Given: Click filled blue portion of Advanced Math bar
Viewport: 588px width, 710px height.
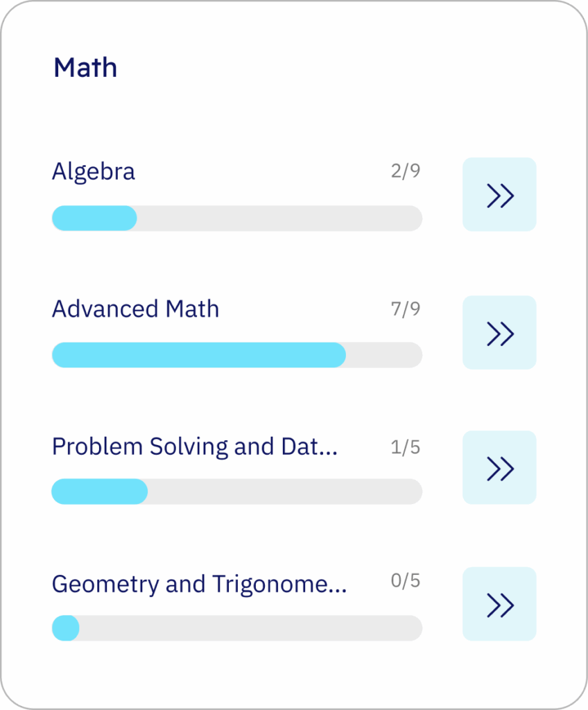Looking at the screenshot, I should 198,354.
